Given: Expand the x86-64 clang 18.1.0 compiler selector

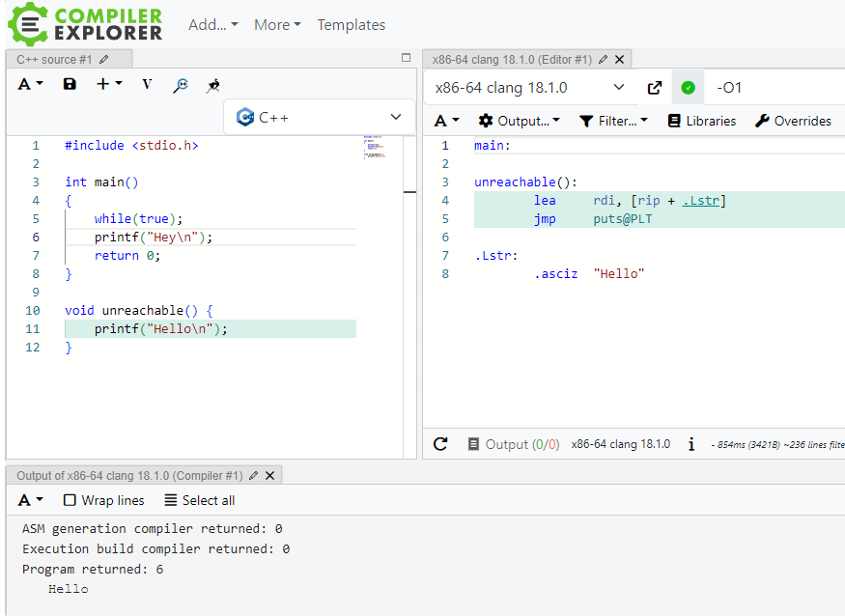Looking at the screenshot, I should click(x=529, y=88).
